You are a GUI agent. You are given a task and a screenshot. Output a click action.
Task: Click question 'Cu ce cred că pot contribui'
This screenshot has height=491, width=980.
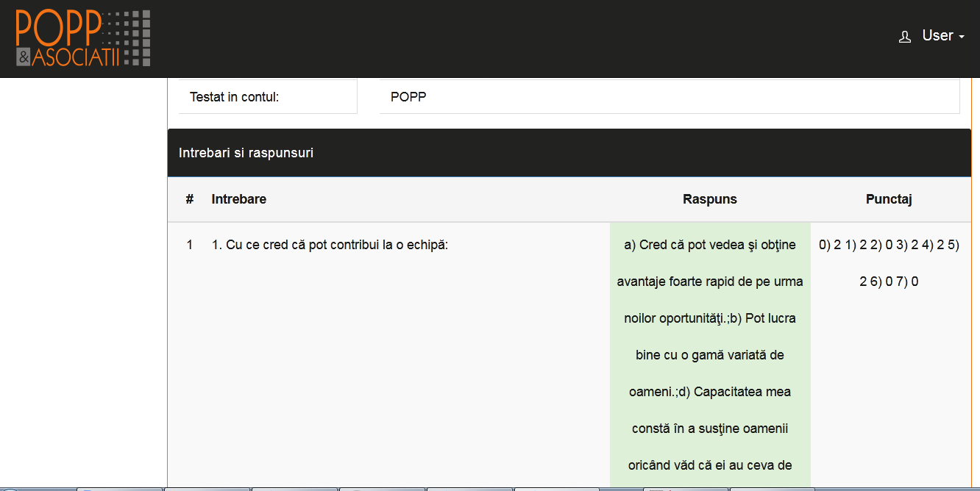pos(330,245)
